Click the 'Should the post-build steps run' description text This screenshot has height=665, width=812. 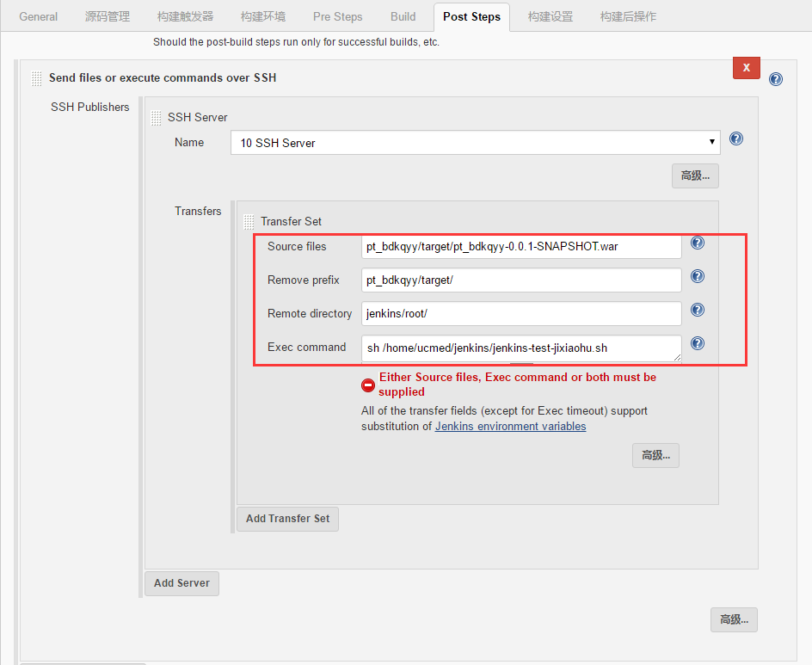(x=296, y=42)
